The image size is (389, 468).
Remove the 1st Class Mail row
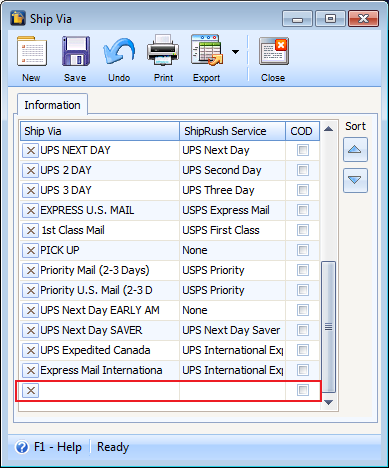(31, 230)
